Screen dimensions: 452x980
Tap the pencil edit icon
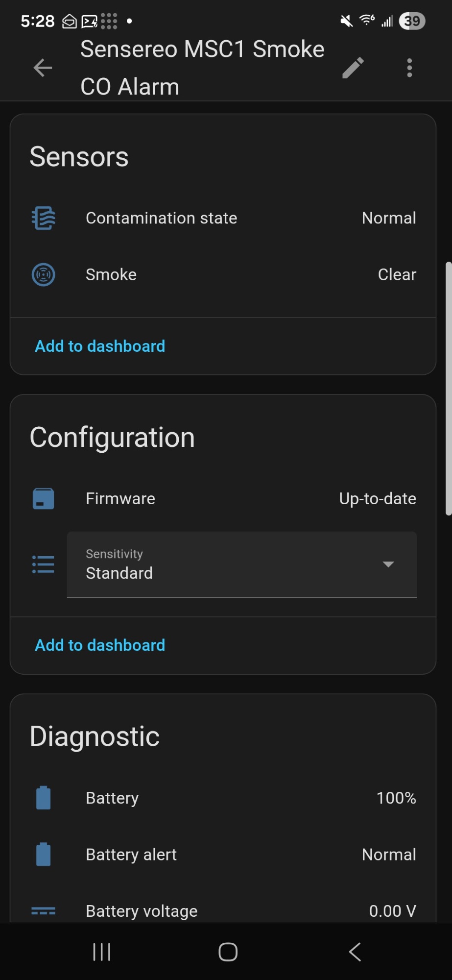tap(353, 68)
